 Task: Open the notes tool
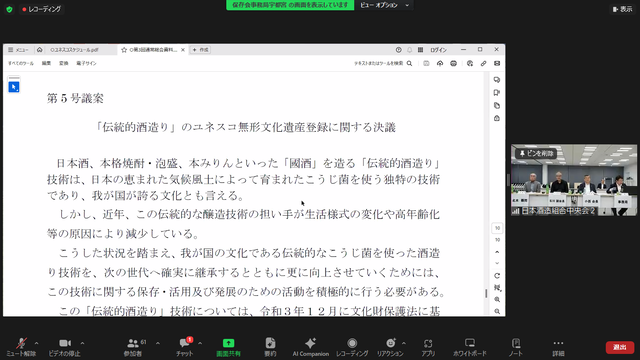click(x=516, y=347)
